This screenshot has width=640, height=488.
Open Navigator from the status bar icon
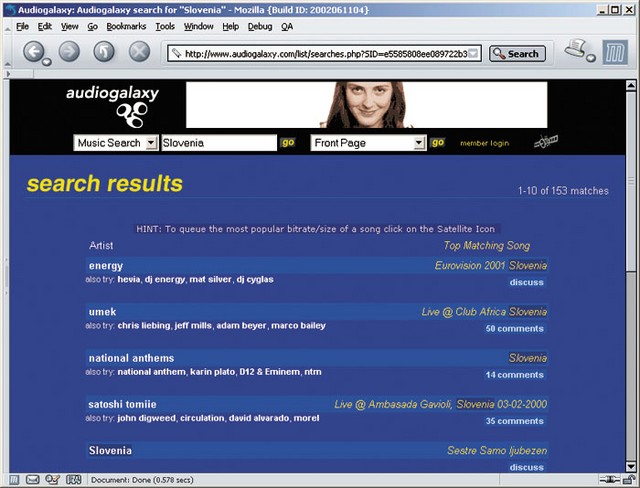coord(14,480)
